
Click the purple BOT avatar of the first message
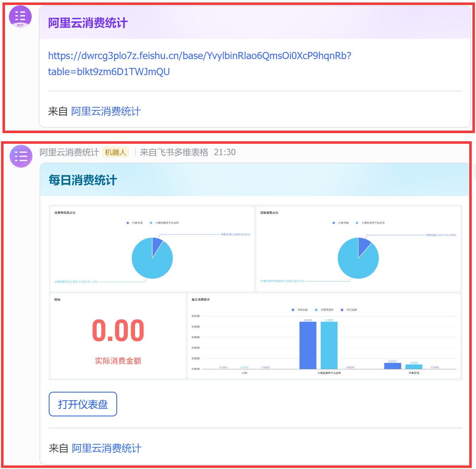tap(20, 17)
